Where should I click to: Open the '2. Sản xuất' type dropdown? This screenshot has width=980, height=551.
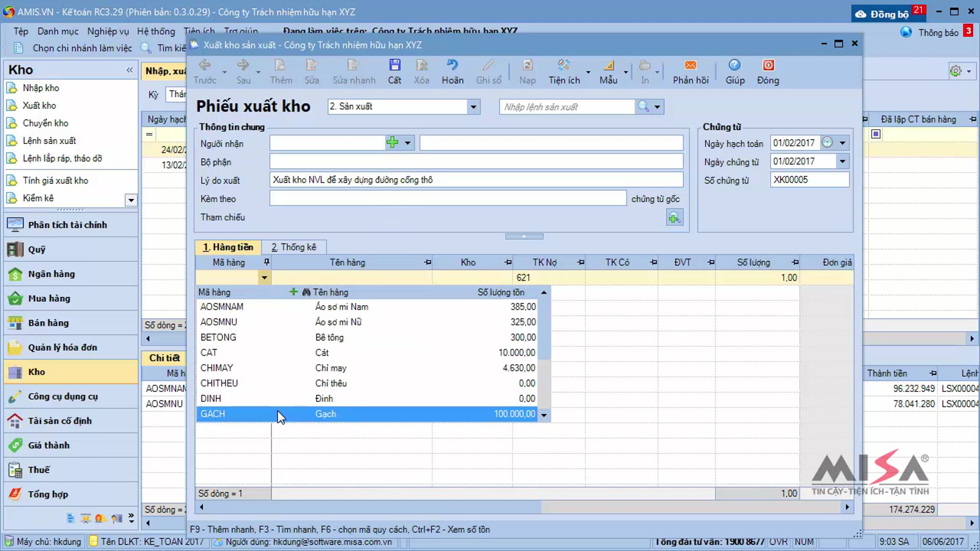[x=473, y=107]
